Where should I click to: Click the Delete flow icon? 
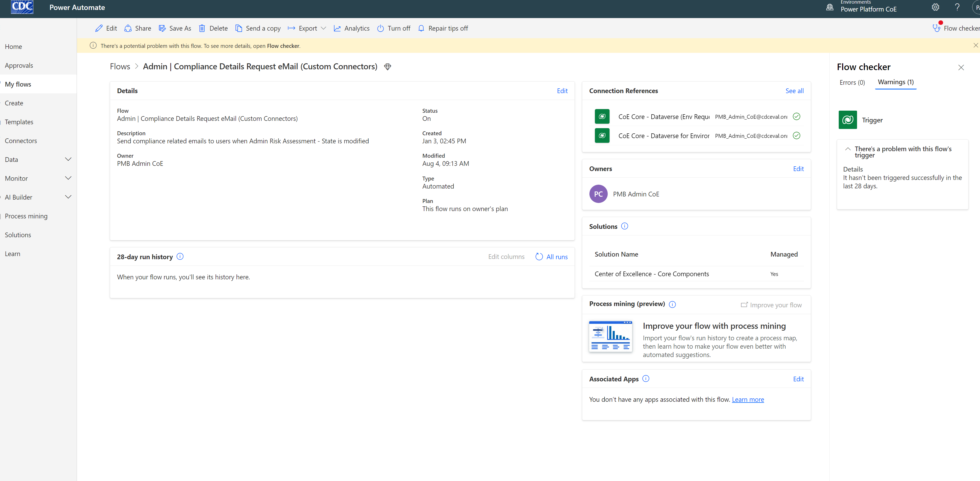(202, 28)
